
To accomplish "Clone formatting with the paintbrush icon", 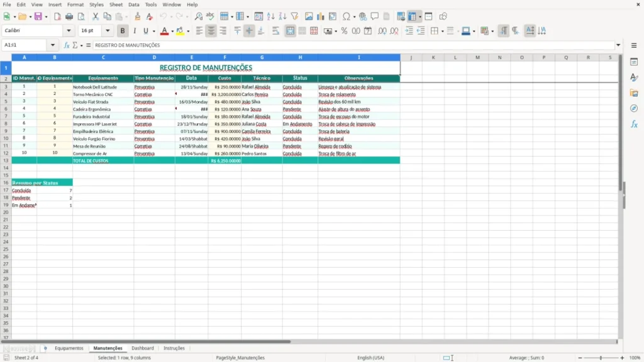I will pos(138,16).
